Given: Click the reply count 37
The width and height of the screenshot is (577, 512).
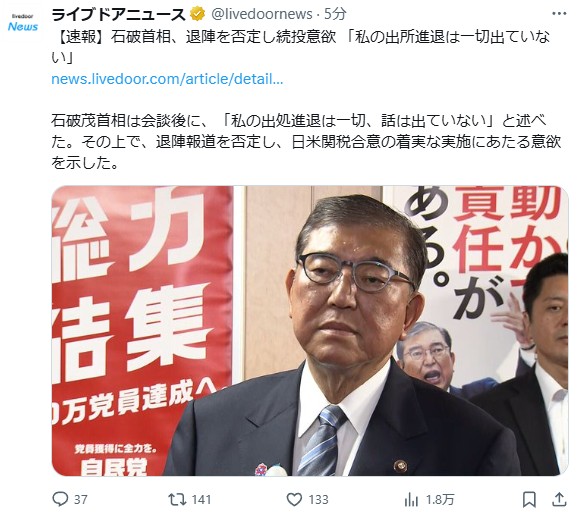Looking at the screenshot, I should click(81, 499).
